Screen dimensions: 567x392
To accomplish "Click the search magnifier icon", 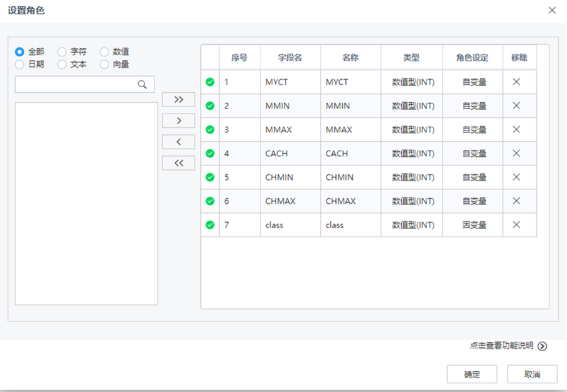I will 142,83.
